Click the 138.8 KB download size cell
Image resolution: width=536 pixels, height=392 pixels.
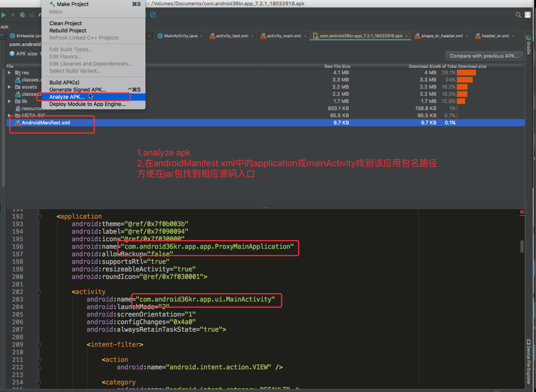click(x=425, y=108)
